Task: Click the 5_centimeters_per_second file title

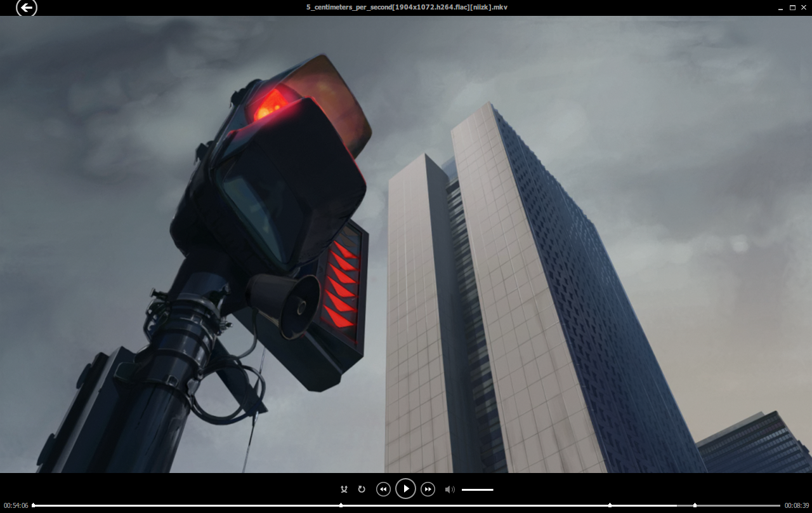Action: coord(407,7)
